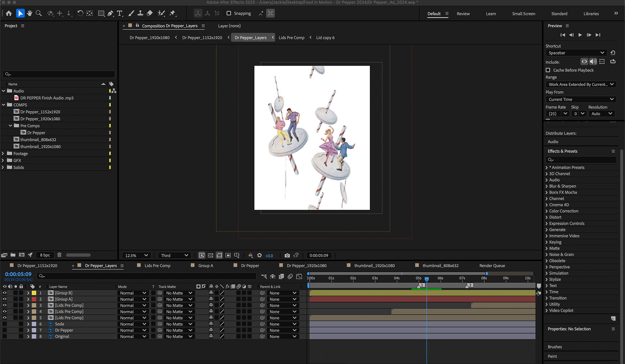This screenshot has height=364, width=625.
Task: Select the Hand tool
Action: [x=30, y=13]
